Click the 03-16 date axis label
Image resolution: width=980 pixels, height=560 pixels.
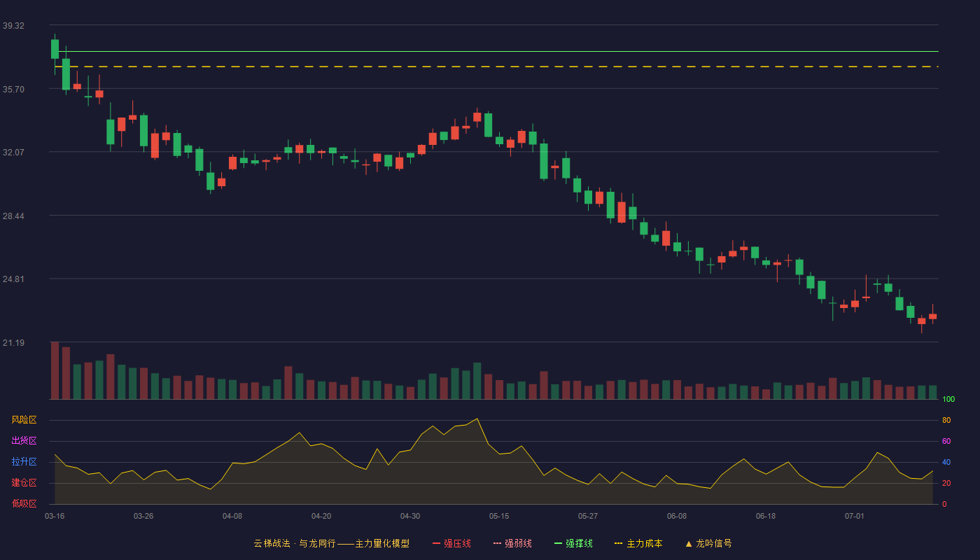pos(55,516)
